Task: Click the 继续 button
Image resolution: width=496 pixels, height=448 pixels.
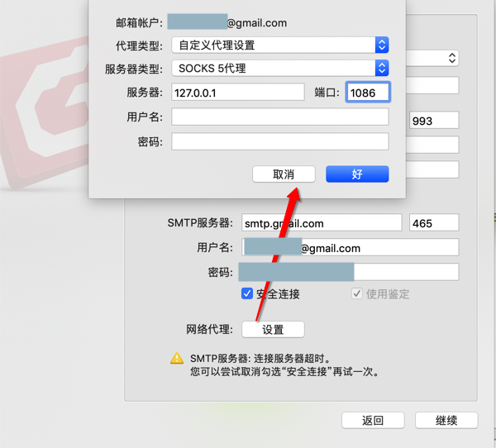Action: click(446, 420)
